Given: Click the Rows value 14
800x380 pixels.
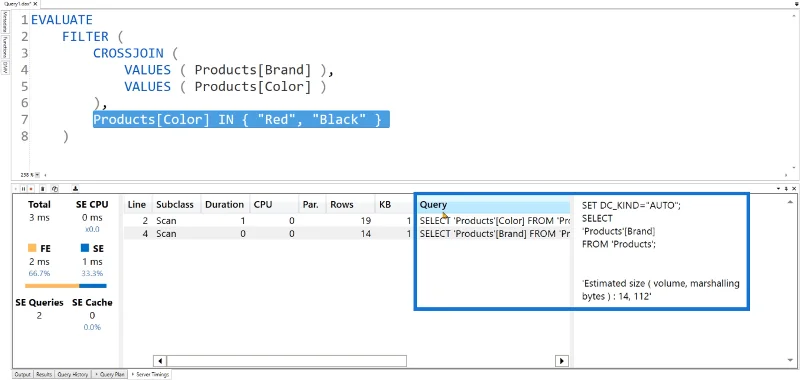Looking at the screenshot, I should [x=365, y=234].
